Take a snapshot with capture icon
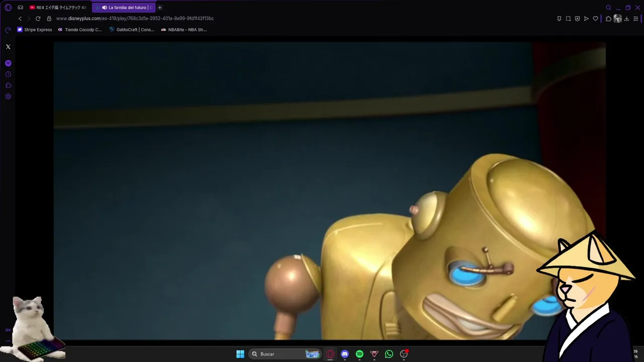The width and height of the screenshot is (644, 362). [x=568, y=19]
